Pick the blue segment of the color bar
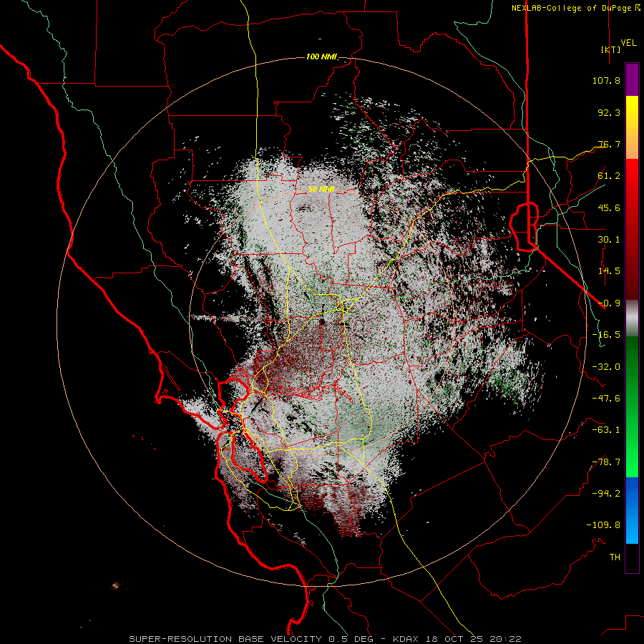This screenshot has width=644, height=644. point(632,510)
